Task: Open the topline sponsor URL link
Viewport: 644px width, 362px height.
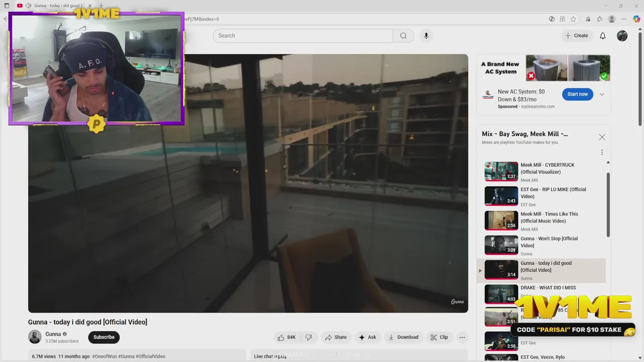Action: pyautogui.click(x=537, y=107)
